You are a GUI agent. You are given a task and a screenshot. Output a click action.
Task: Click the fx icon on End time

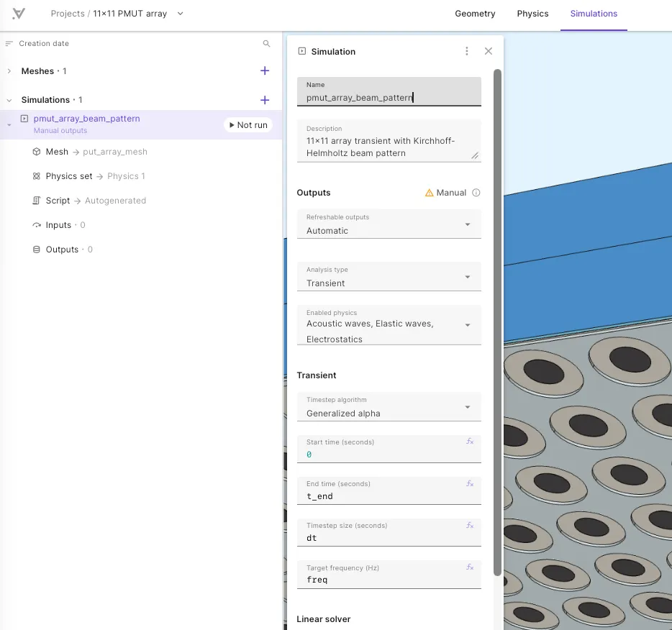pos(470,483)
